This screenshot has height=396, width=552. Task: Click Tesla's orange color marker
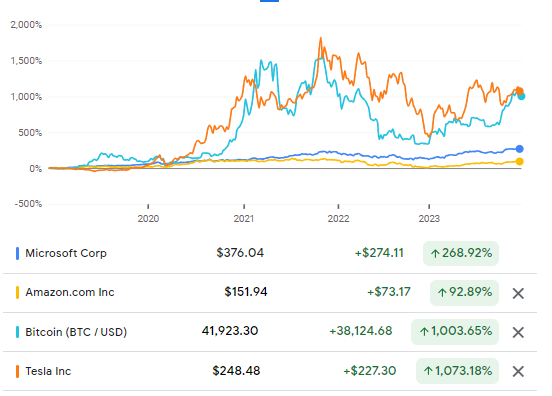click(17, 371)
